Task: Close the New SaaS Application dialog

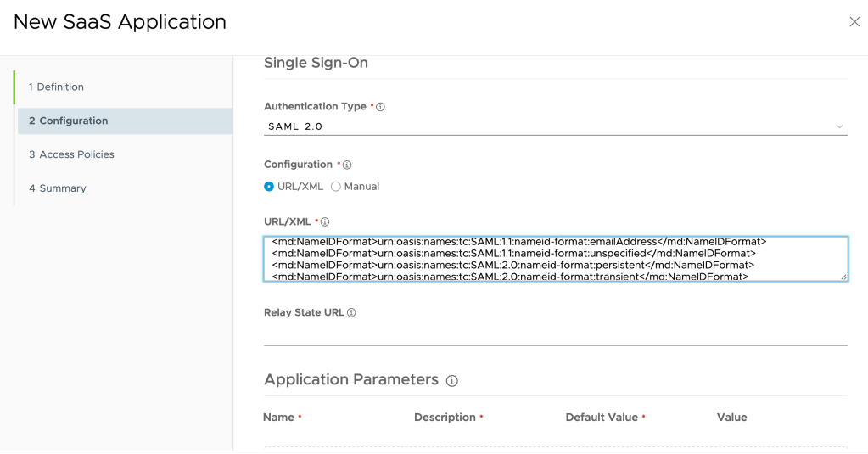Action: click(854, 22)
